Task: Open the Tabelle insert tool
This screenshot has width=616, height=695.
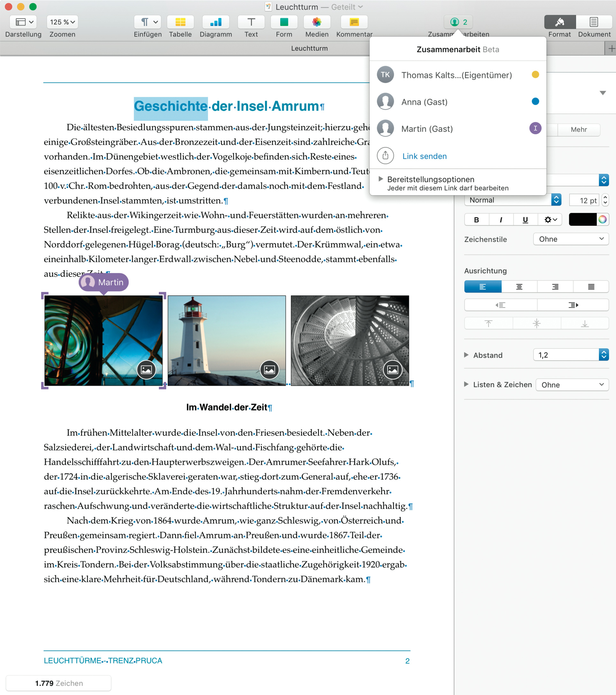Action: tap(180, 22)
